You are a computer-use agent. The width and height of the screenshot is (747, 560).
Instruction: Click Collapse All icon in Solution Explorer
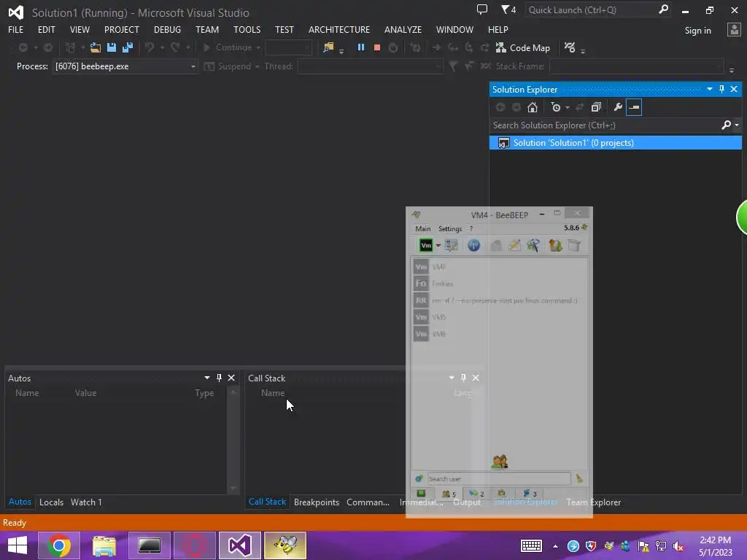click(x=596, y=107)
